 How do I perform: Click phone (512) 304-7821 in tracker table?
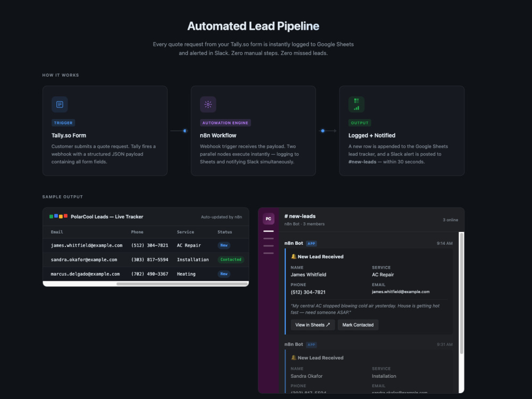coord(149,245)
